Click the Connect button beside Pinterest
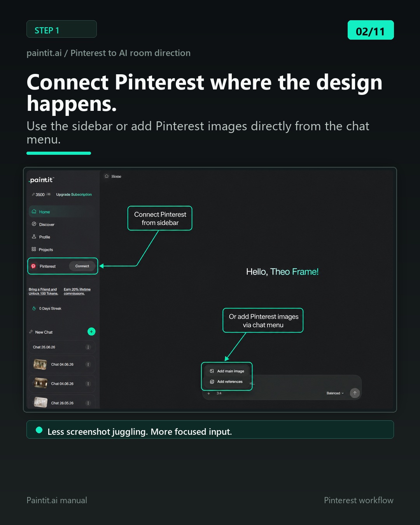420x525 pixels. (82, 266)
